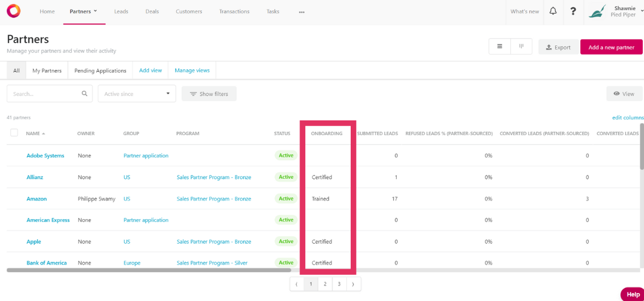Open the Allianz partner

click(x=35, y=177)
